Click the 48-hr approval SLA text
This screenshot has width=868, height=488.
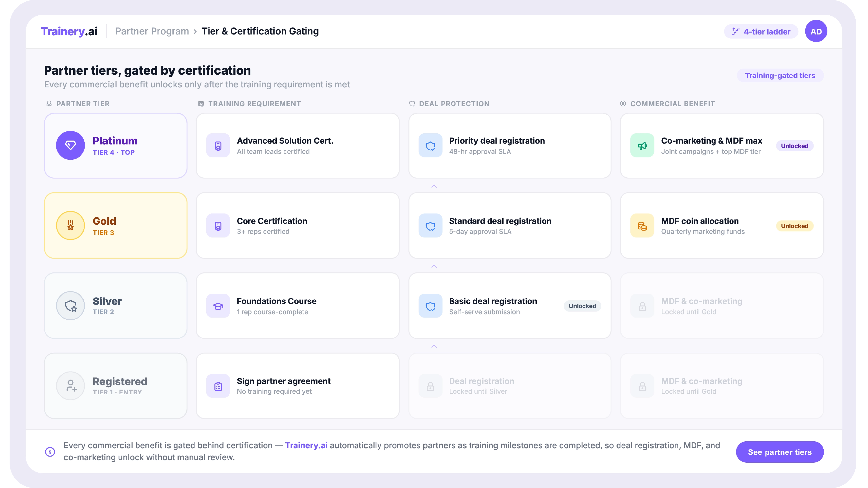[480, 152]
